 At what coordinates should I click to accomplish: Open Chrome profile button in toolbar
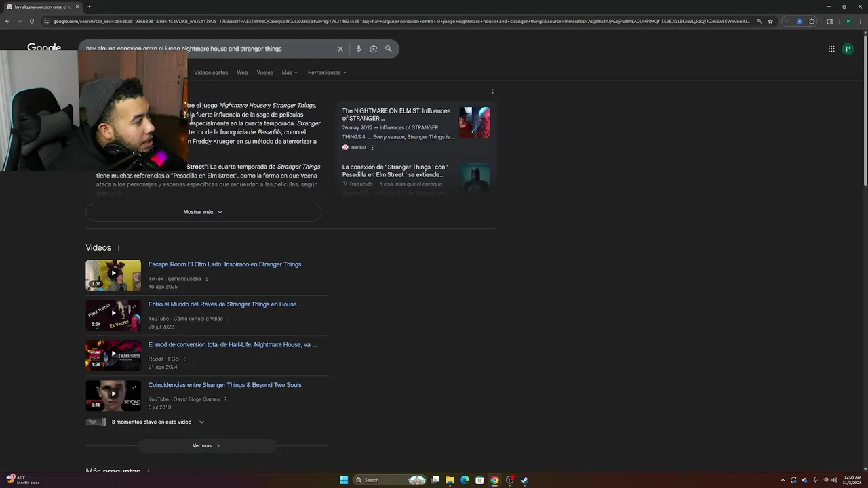[848, 21]
